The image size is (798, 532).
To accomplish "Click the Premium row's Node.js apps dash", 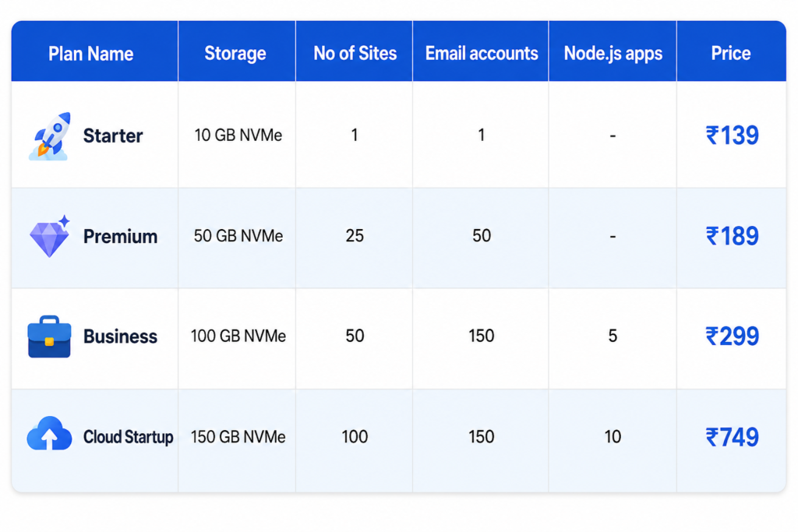I will [613, 237].
